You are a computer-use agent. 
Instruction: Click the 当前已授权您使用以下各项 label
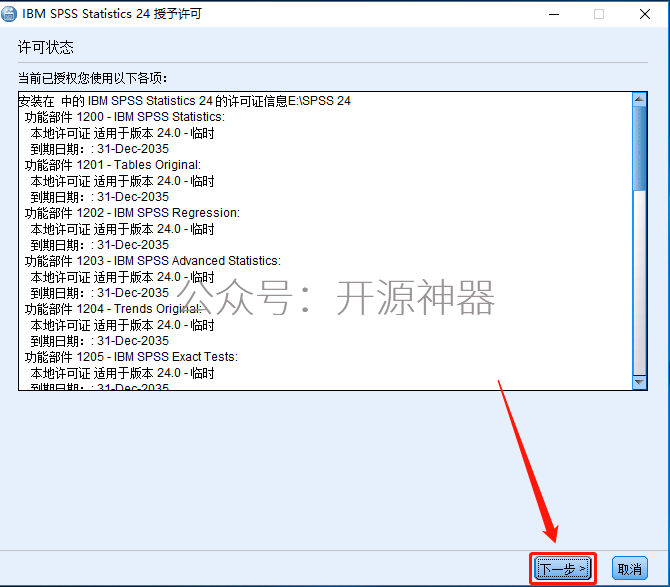coord(92,78)
